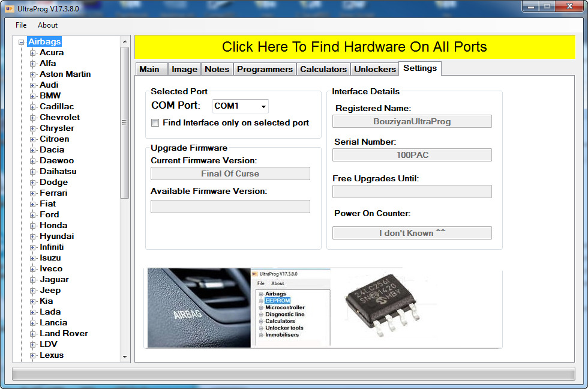Close the UltraProg window
588x389 pixels.
(569, 6)
